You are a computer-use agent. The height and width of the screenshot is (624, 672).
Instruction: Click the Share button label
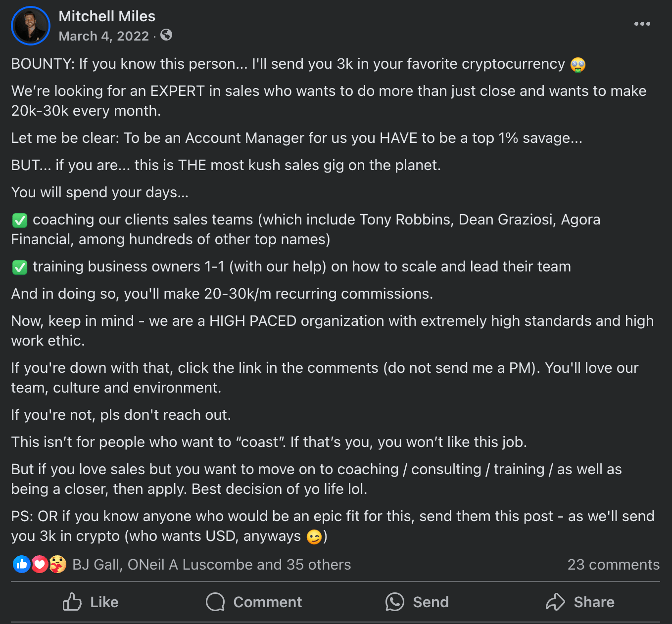[x=594, y=602]
